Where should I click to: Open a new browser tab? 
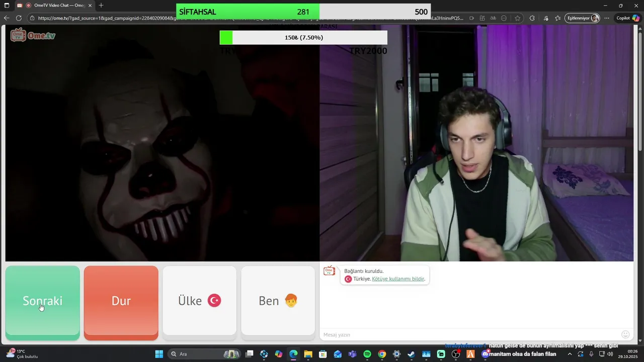tap(101, 6)
